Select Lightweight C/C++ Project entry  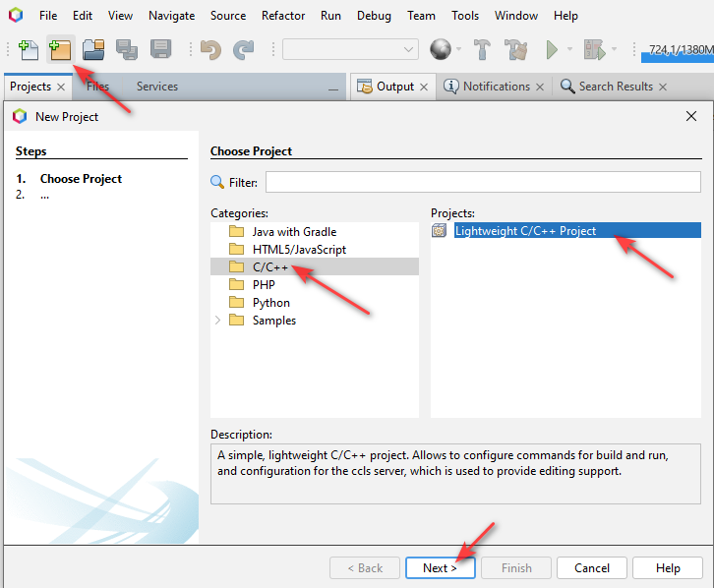pos(525,231)
